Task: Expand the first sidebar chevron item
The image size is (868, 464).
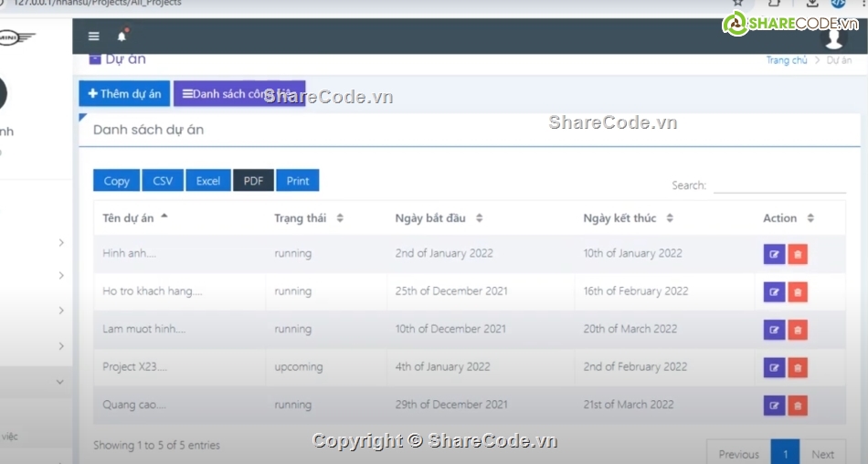Action: [x=61, y=243]
